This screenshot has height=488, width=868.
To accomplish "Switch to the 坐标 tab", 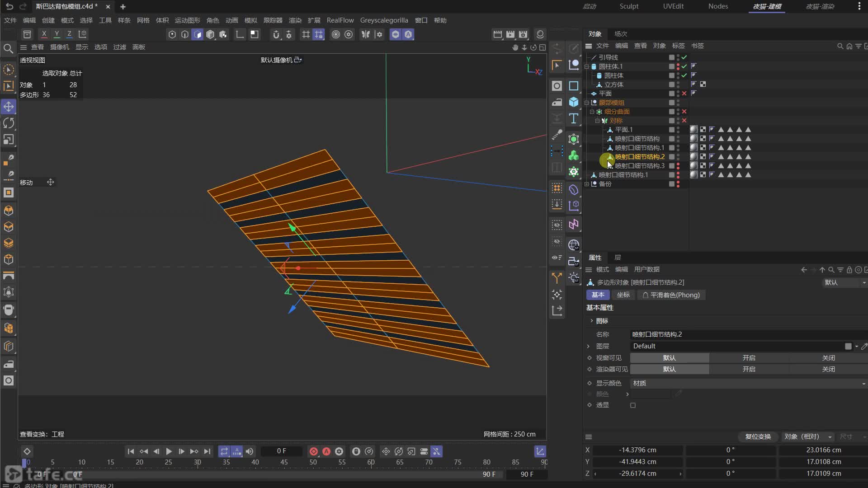I will 623,295.
